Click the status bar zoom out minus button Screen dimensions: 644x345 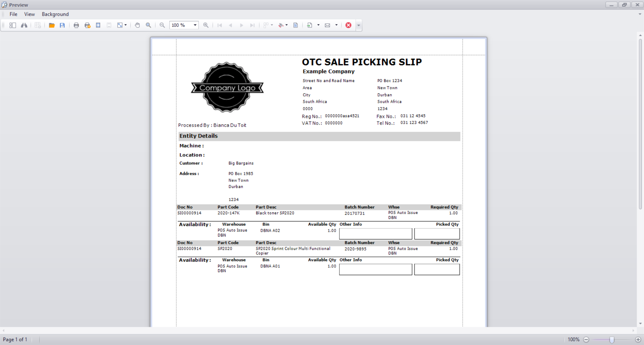[586, 340]
